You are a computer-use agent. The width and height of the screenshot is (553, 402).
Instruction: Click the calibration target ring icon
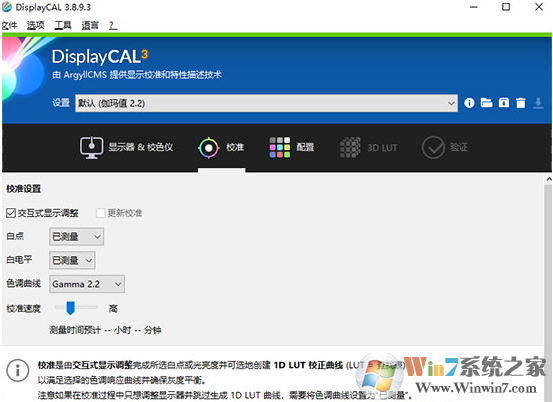(209, 147)
